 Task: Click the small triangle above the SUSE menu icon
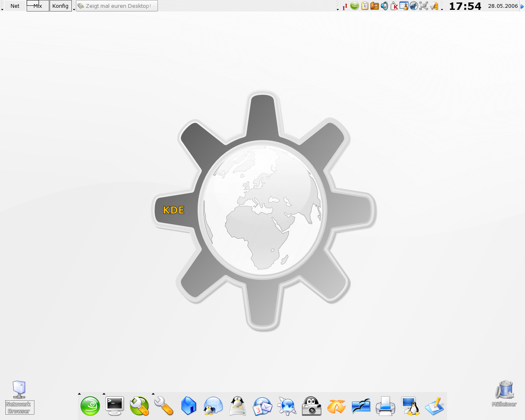(79, 394)
